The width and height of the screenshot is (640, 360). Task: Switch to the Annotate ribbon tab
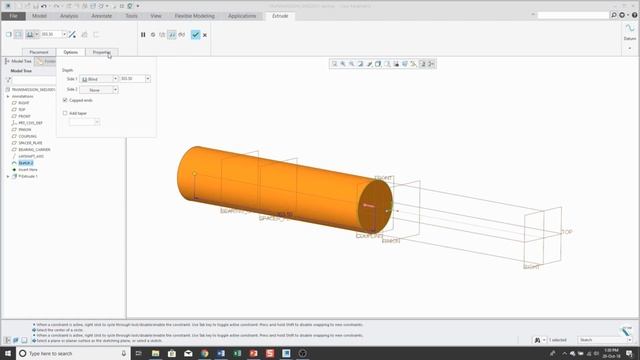(102, 16)
